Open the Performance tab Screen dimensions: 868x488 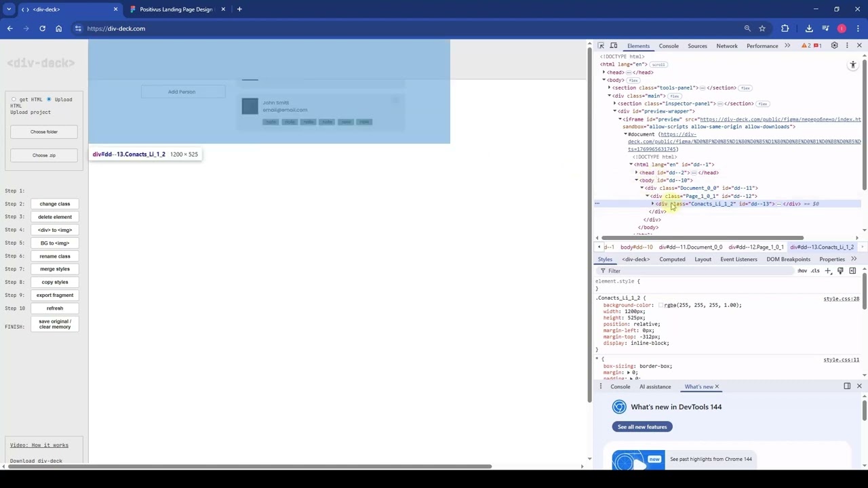pyautogui.click(x=762, y=46)
